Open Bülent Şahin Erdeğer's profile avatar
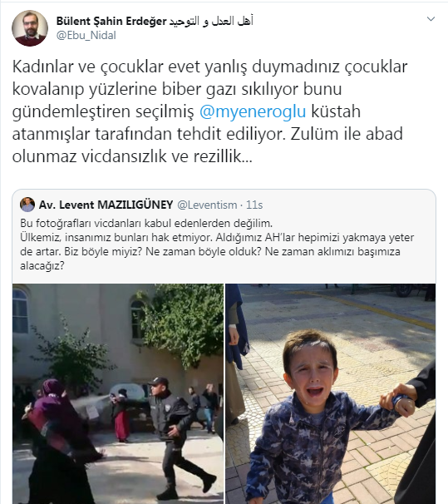 point(30,28)
